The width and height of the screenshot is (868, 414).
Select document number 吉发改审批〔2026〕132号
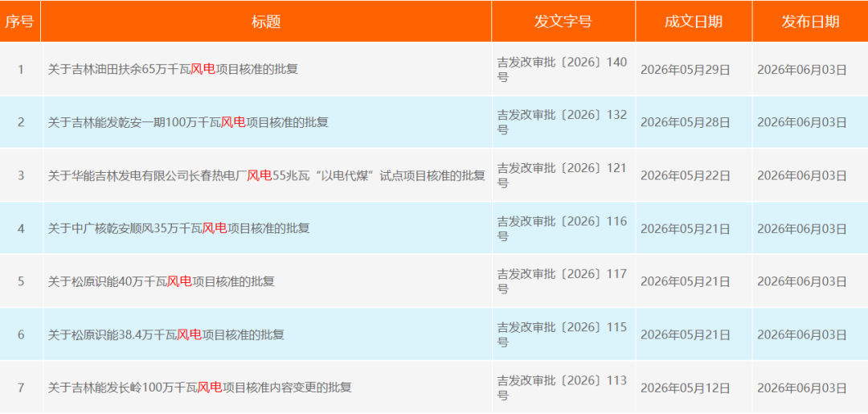563,122
